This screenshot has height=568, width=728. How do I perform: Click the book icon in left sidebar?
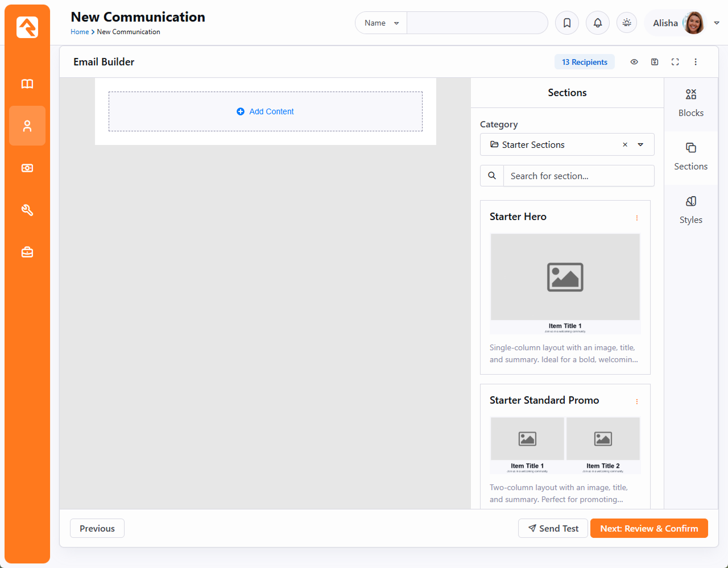tap(27, 84)
